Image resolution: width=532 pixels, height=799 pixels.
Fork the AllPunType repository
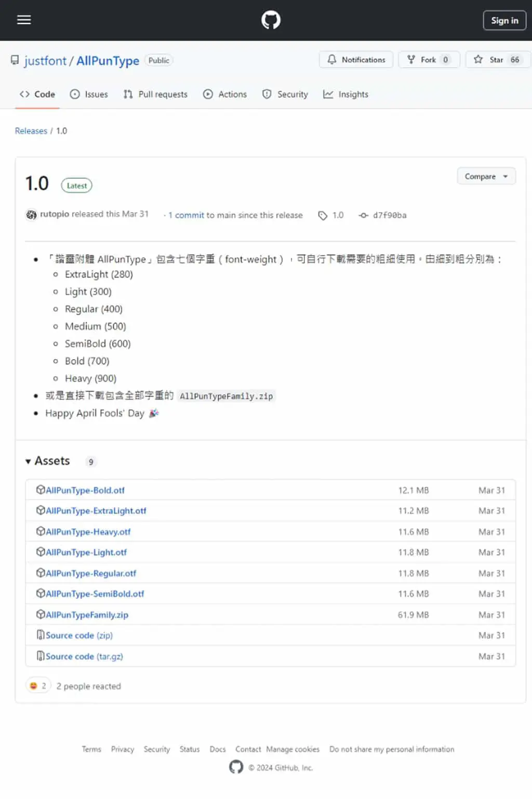[429, 60]
